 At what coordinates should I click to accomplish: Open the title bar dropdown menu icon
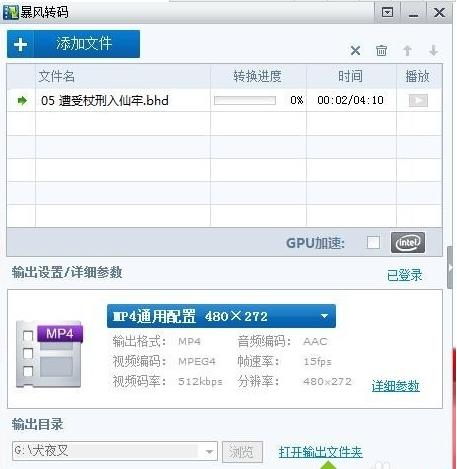387,13
